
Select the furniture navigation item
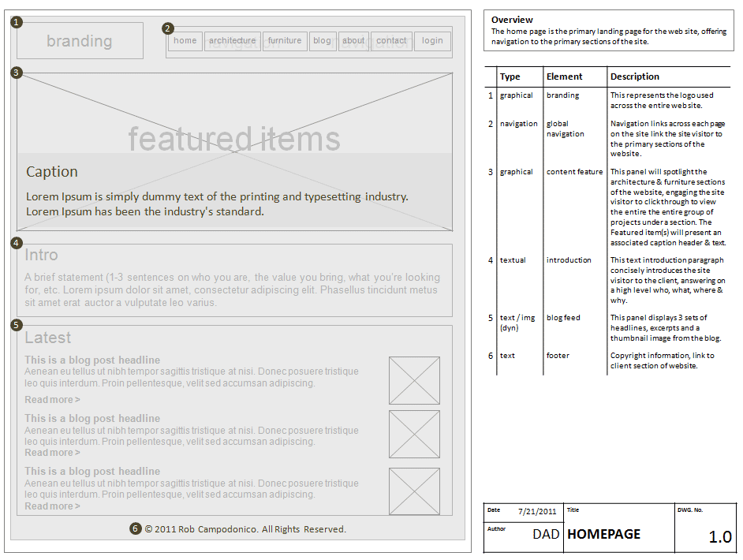[285, 41]
